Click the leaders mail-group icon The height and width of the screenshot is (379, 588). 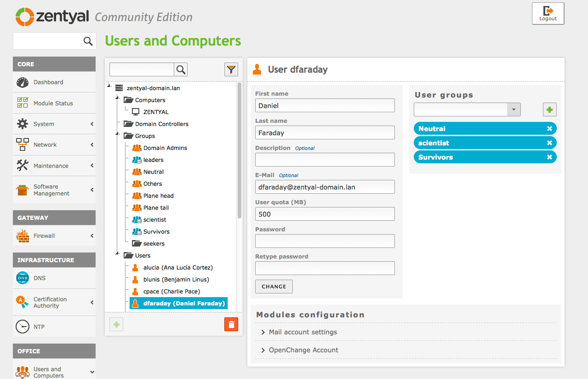(x=137, y=160)
